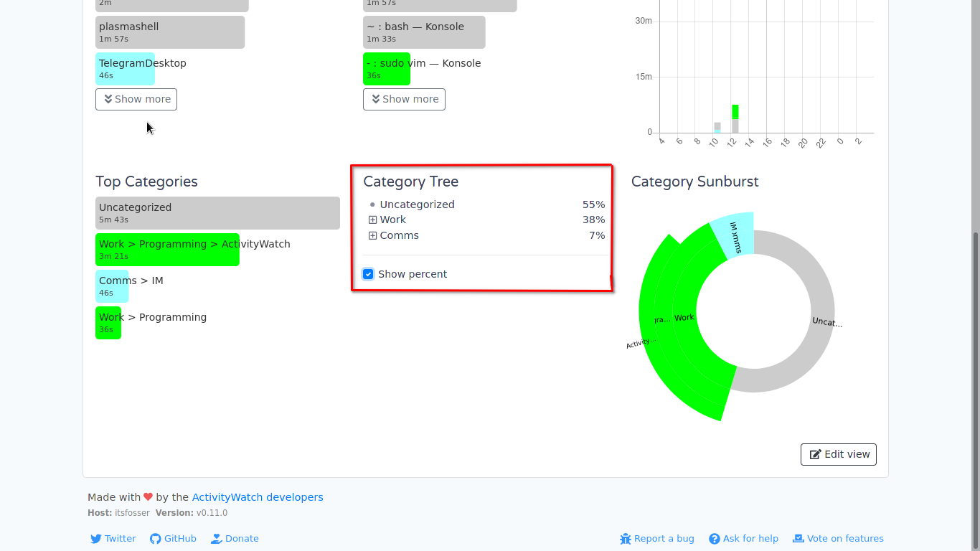Click the pencil icon on Edit view
The width and height of the screenshot is (980, 551).
click(x=815, y=455)
